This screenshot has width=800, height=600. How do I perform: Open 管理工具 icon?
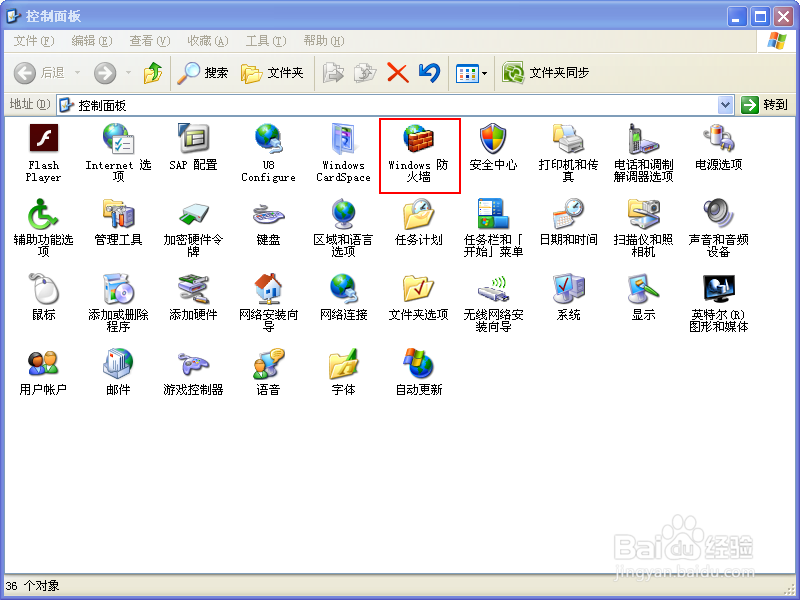click(x=118, y=222)
